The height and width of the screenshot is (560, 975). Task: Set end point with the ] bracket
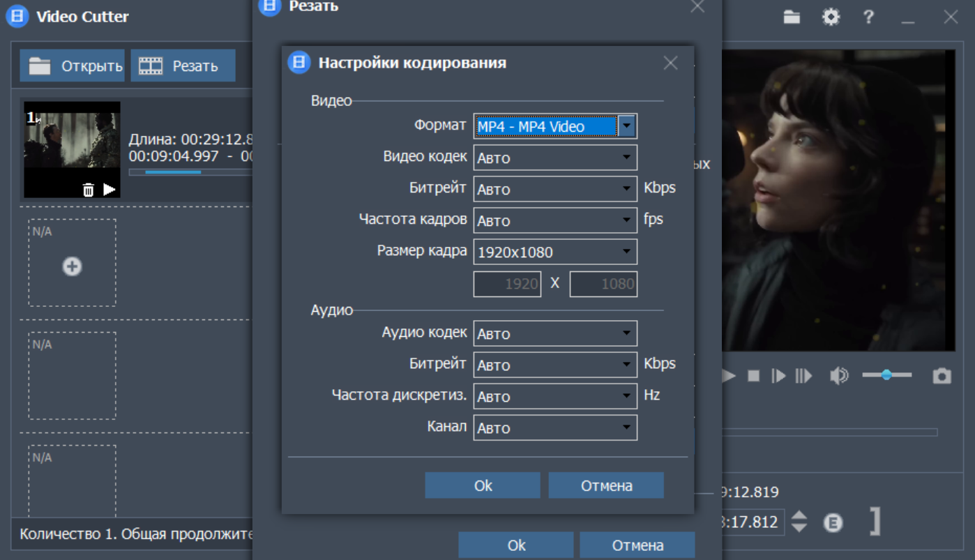(x=875, y=522)
